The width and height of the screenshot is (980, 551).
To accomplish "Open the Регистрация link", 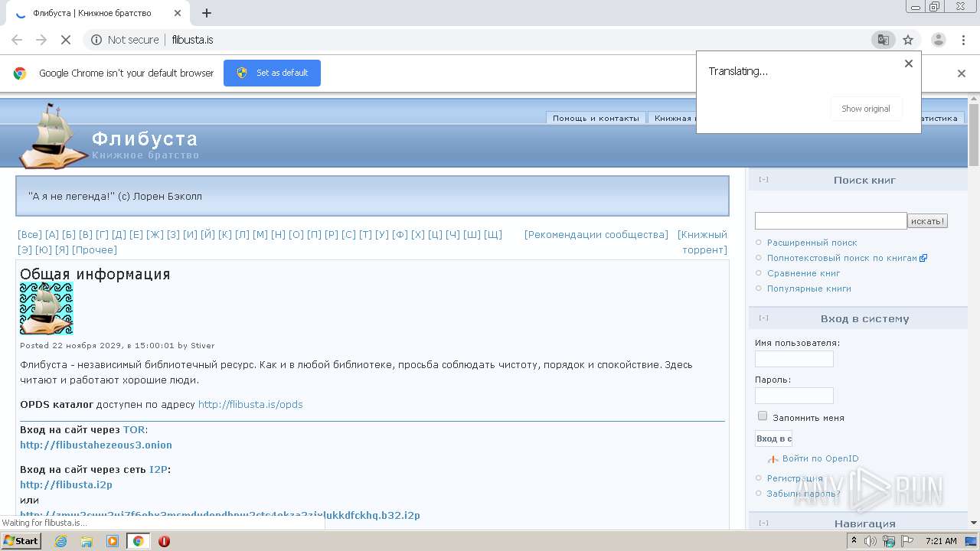I will 795,478.
